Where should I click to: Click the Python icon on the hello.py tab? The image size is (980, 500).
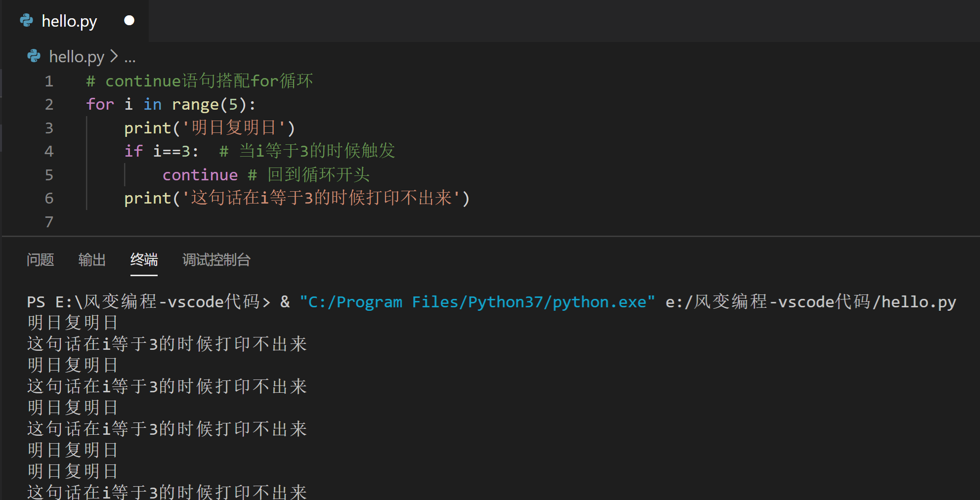[26, 21]
